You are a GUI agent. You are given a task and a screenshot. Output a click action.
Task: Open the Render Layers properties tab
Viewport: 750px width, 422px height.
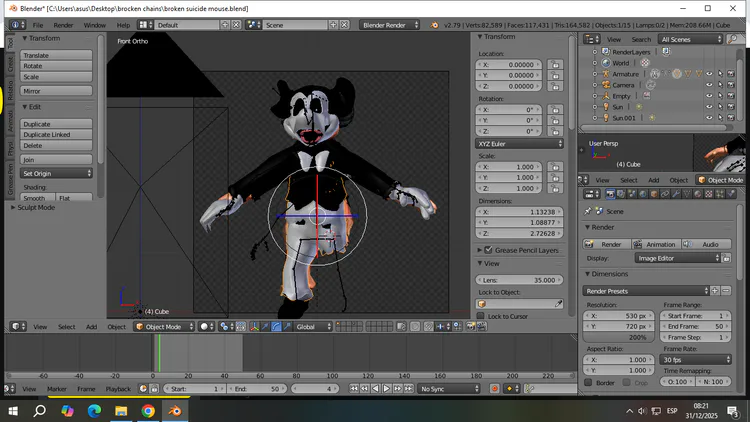pyautogui.click(x=621, y=194)
